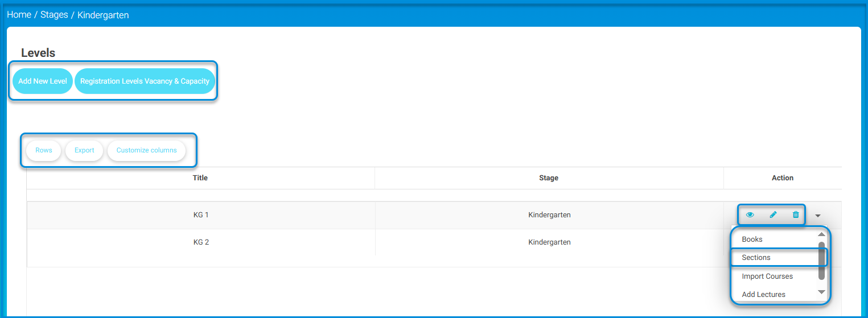Click the Add New Level button
Image resolution: width=868 pixels, height=318 pixels.
(43, 81)
